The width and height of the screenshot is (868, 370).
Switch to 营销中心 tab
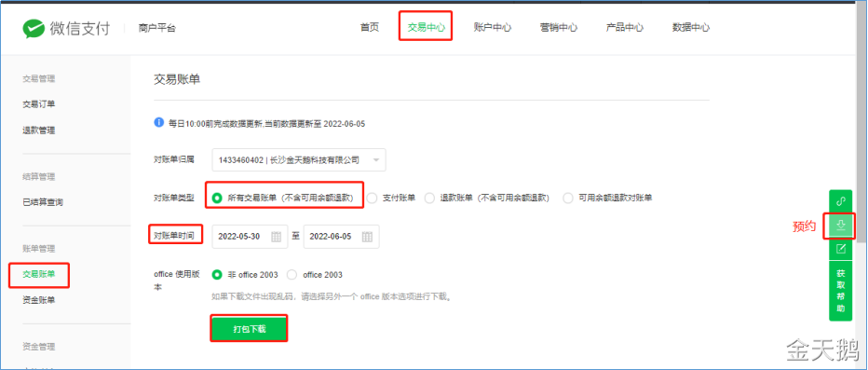(x=559, y=27)
